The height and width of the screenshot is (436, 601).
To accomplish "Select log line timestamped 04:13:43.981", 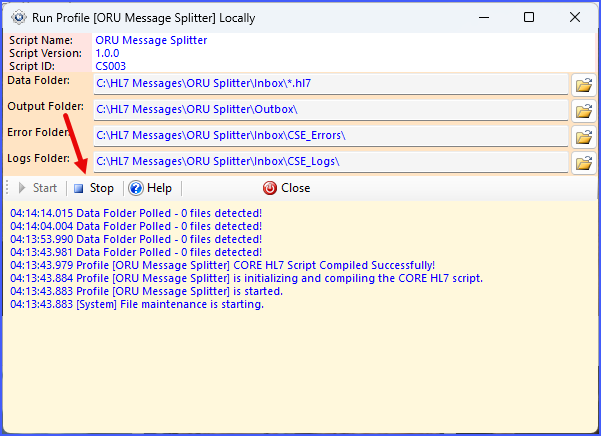I will [x=136, y=252].
